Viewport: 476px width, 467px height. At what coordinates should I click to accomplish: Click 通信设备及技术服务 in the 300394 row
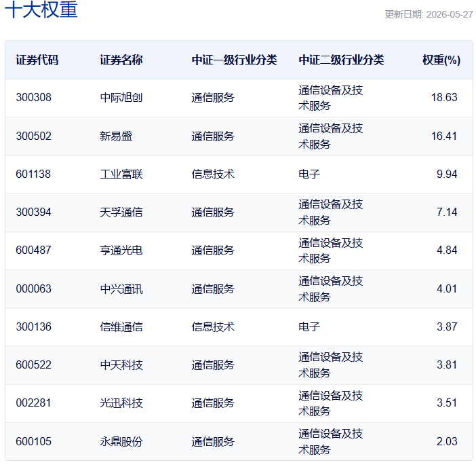tap(331, 212)
